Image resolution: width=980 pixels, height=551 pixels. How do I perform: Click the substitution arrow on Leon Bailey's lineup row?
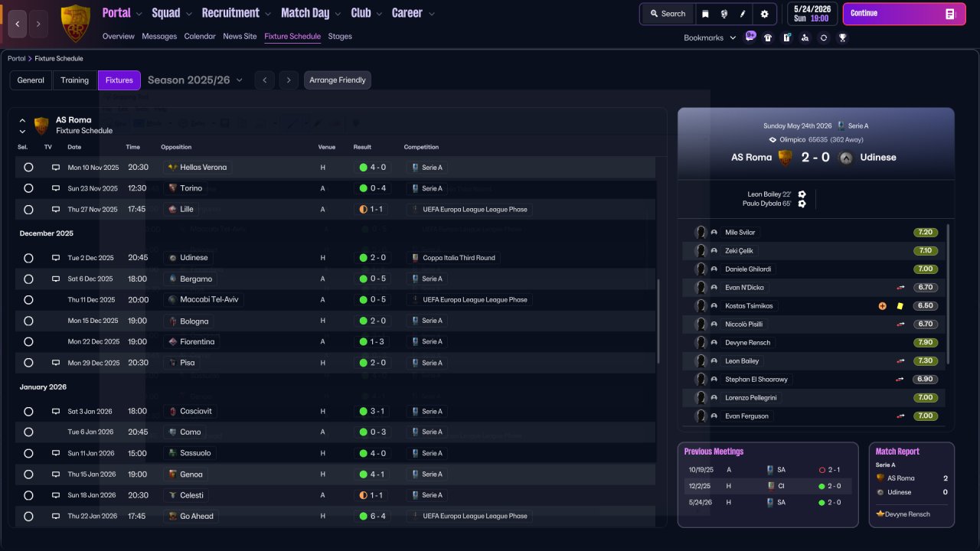coord(901,361)
